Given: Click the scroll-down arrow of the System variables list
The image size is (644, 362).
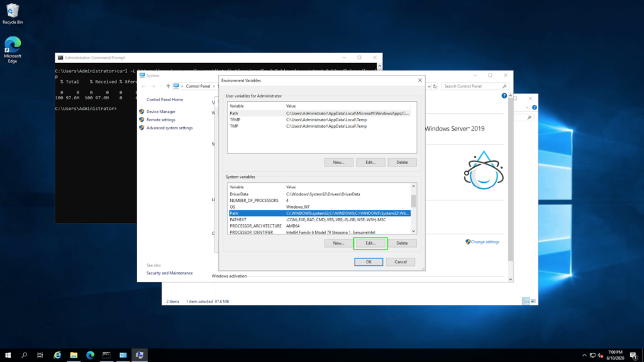Looking at the screenshot, I should click(413, 231).
